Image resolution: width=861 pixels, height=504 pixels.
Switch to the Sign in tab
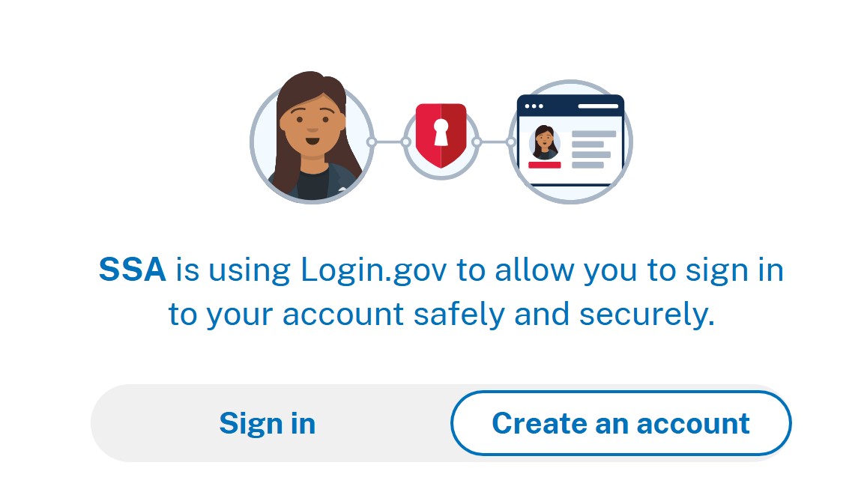[268, 423]
